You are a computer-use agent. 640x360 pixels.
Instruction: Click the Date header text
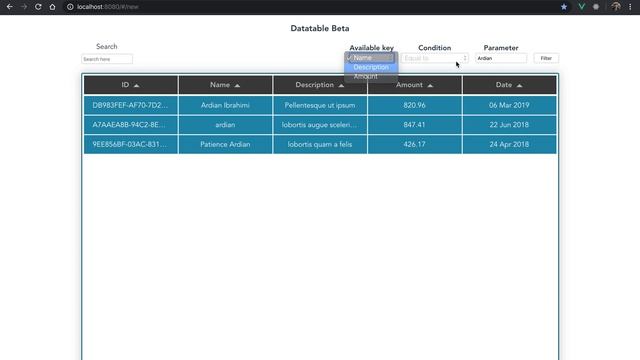point(504,85)
